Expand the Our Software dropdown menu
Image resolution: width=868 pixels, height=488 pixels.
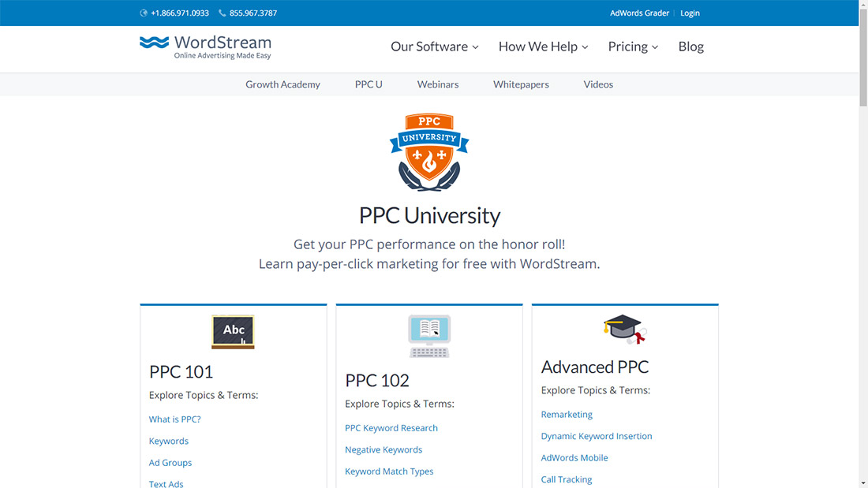pos(435,47)
